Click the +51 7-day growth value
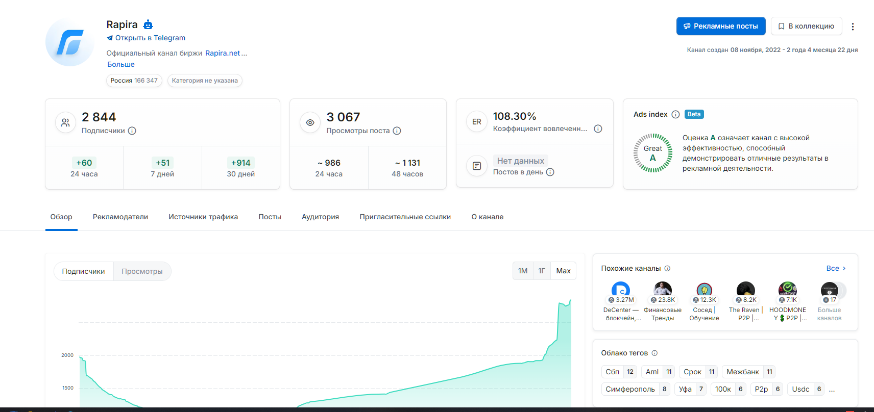Image resolution: width=874 pixels, height=412 pixels. pyautogui.click(x=162, y=163)
